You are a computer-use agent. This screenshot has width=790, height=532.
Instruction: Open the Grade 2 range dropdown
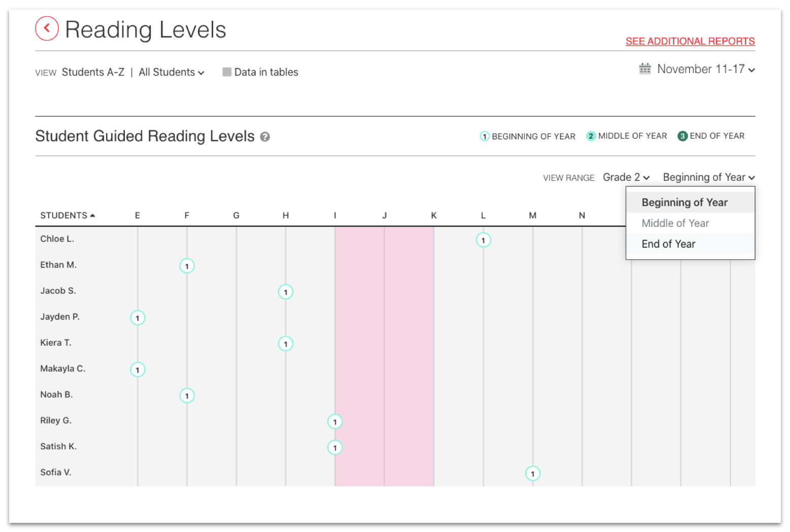pos(626,177)
